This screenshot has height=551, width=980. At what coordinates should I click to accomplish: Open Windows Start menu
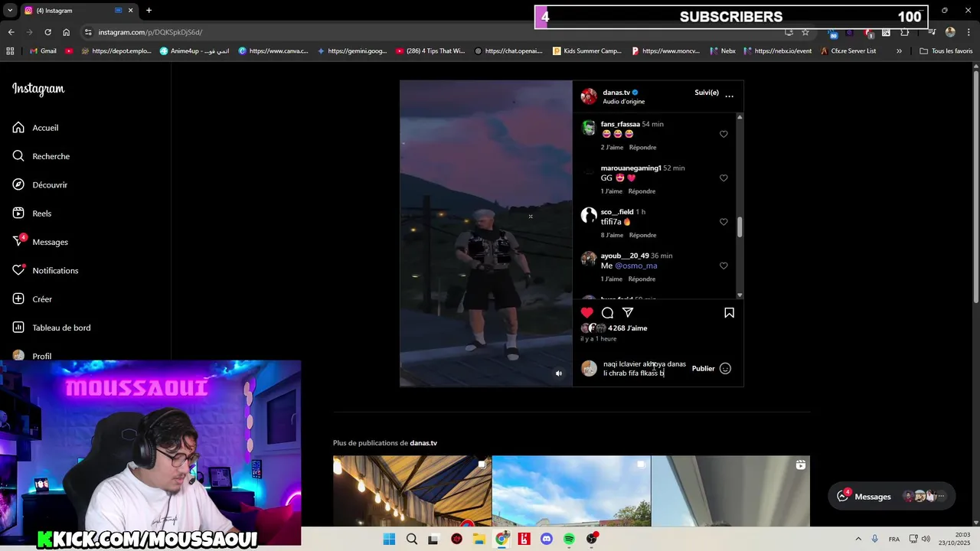[x=389, y=539]
